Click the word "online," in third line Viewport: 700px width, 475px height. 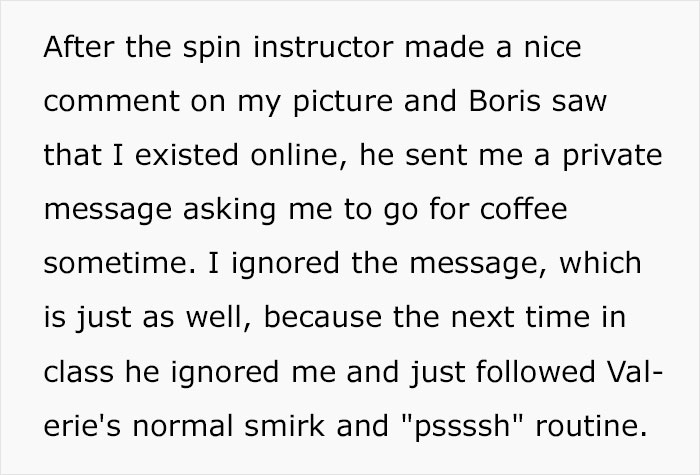tap(299, 155)
